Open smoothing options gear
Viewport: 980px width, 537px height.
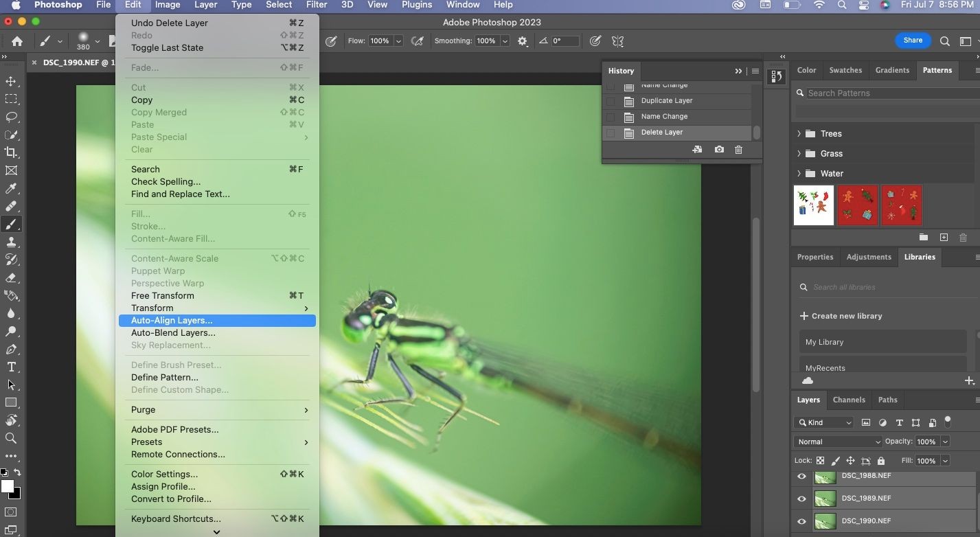pyautogui.click(x=523, y=41)
